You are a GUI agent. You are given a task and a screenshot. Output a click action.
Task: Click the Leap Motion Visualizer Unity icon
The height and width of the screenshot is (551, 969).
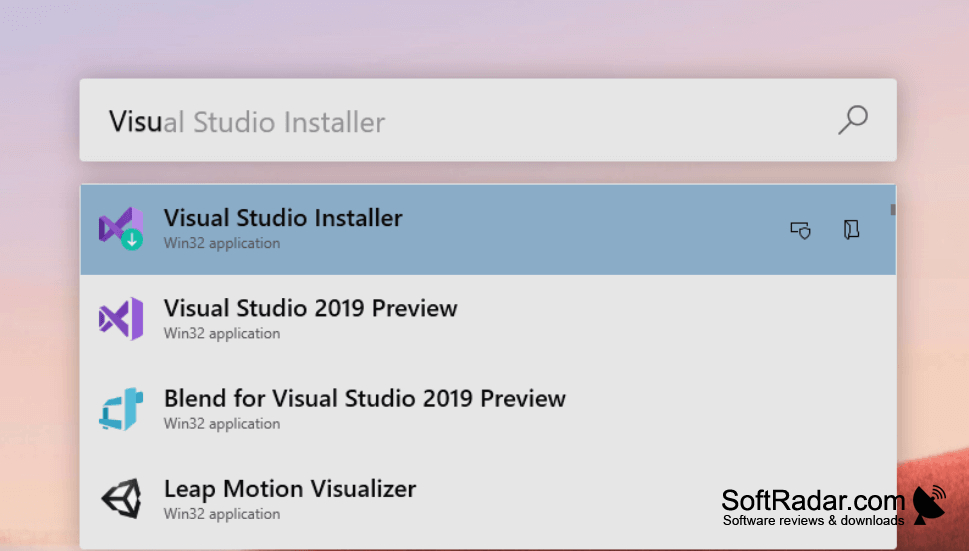point(121,498)
